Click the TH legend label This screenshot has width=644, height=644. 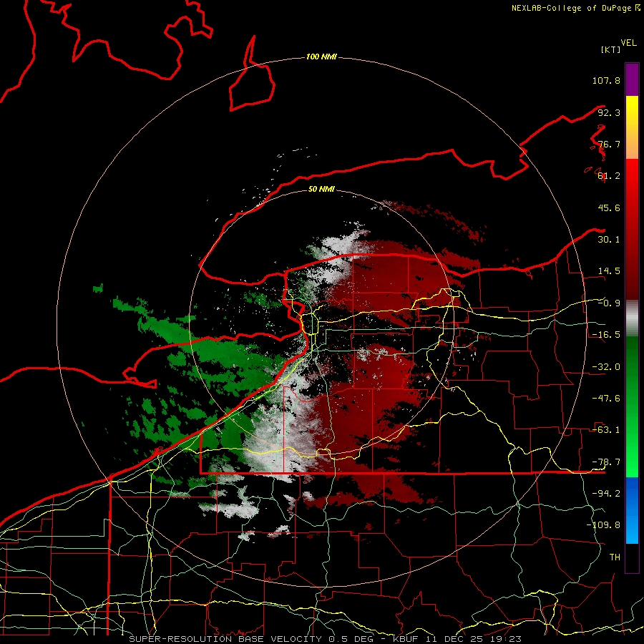pos(615,557)
